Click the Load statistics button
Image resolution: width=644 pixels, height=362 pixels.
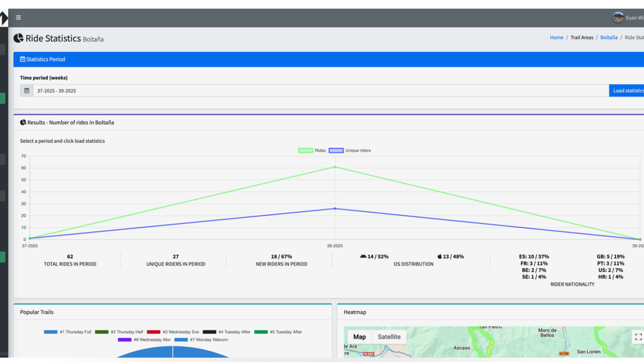[628, 90]
